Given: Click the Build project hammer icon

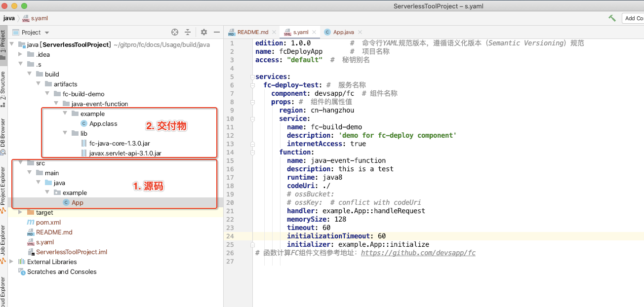Looking at the screenshot, I should [612, 18].
